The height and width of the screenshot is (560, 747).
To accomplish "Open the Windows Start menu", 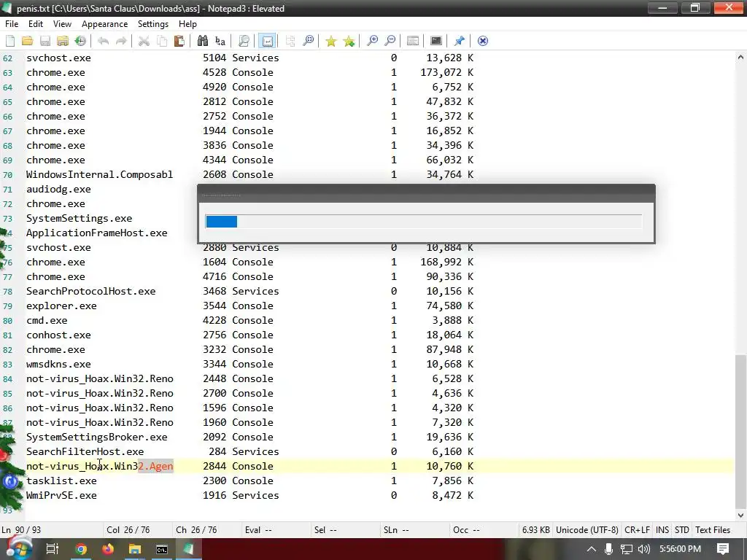I will pos(18,549).
